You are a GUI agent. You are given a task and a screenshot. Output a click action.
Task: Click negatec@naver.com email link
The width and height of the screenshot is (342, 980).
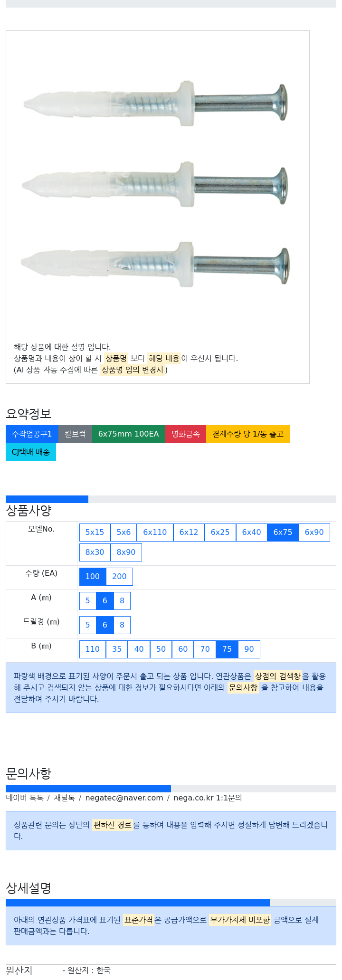point(124,798)
